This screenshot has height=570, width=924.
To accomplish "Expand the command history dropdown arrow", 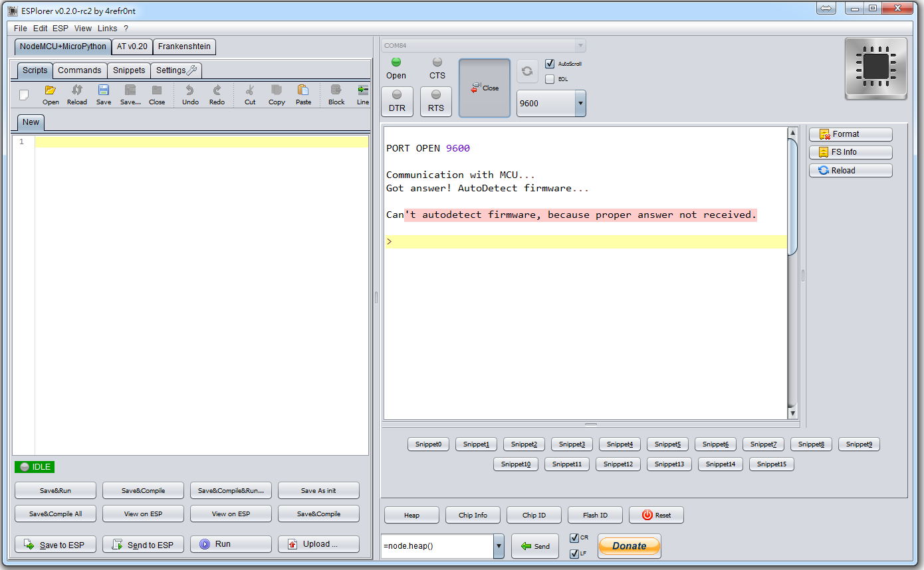I will point(499,546).
